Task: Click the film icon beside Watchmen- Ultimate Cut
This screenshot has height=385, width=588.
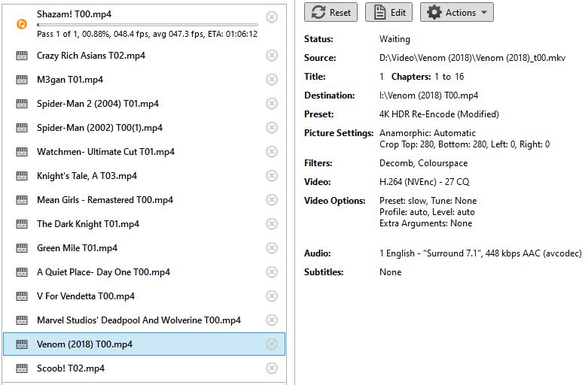Action: 22,152
